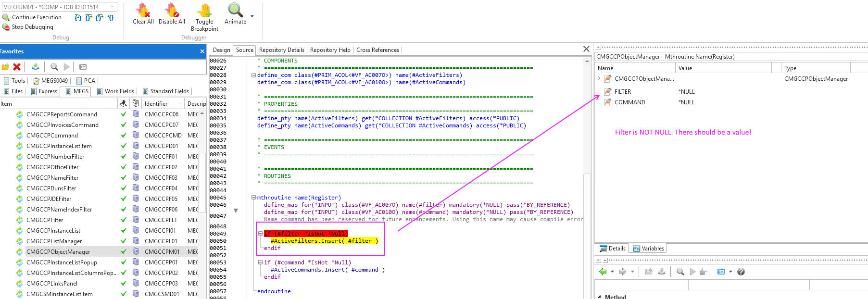The image size is (868, 299).
Task: Click the checkmark for CMGCCPInvoicesCommand
Action: click(x=124, y=125)
